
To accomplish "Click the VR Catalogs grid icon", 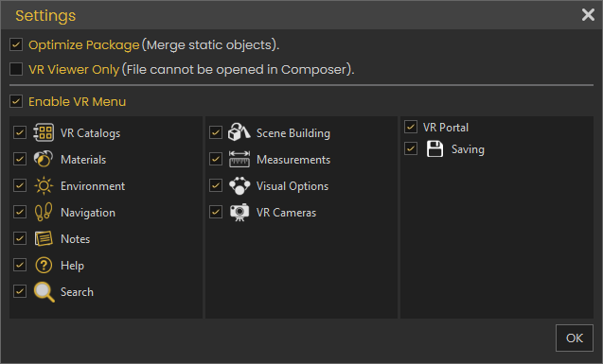I will tap(44, 133).
